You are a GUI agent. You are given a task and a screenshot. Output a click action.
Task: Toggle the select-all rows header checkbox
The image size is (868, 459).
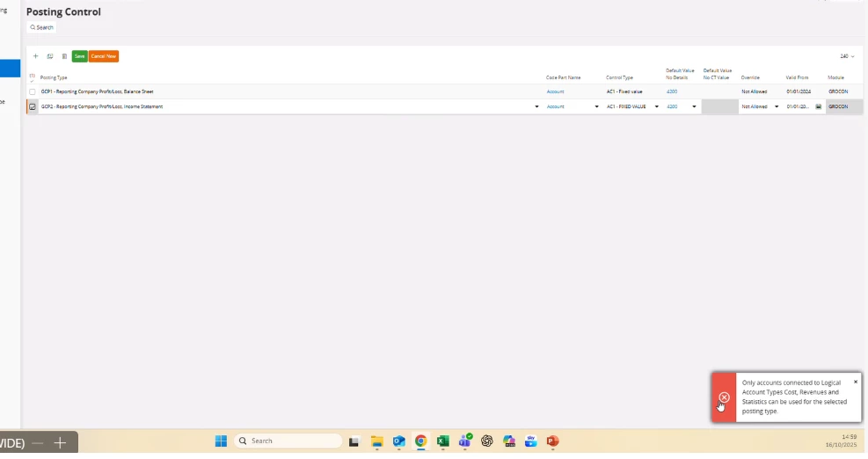33,77
